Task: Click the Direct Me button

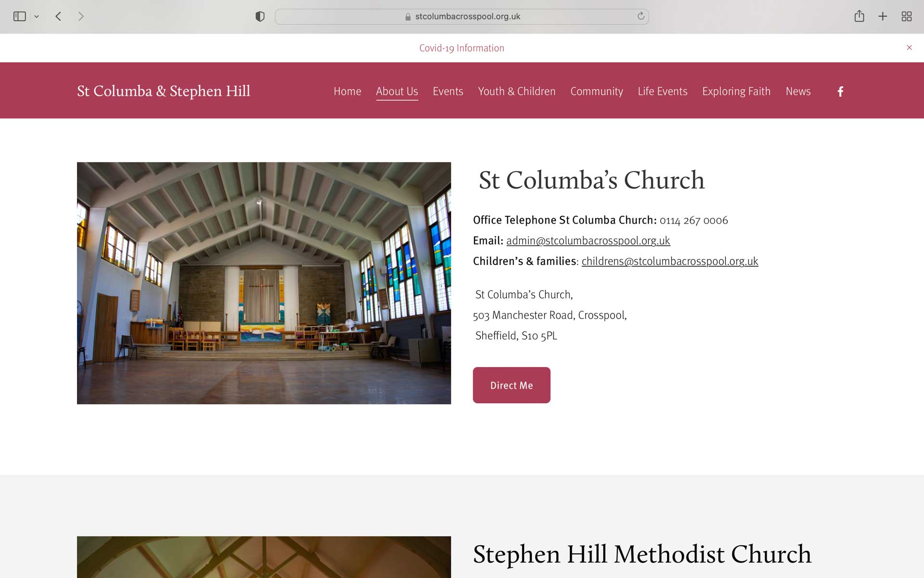Action: (x=512, y=385)
